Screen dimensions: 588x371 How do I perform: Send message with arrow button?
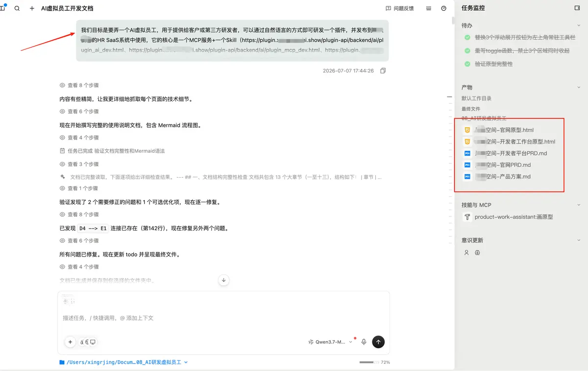[x=378, y=342]
